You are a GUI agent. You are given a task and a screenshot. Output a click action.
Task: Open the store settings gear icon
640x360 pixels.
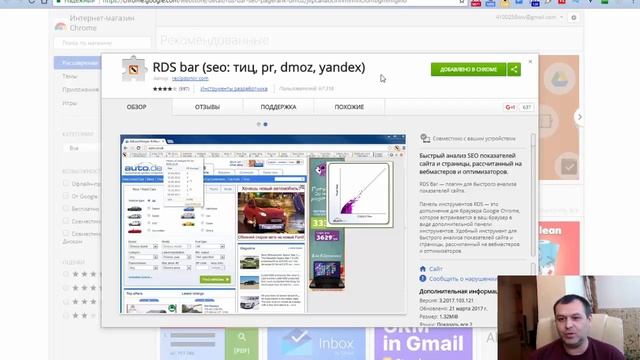click(x=573, y=18)
